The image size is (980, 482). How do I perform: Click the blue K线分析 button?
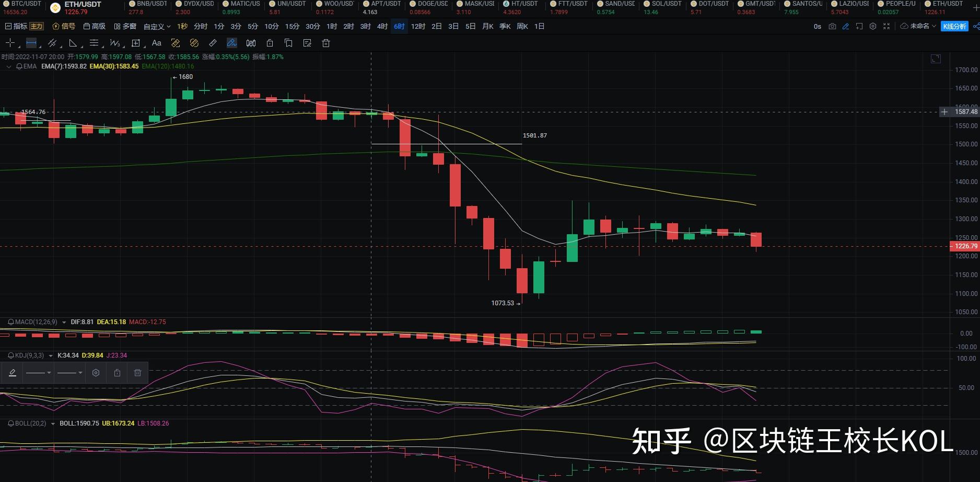pyautogui.click(x=954, y=26)
